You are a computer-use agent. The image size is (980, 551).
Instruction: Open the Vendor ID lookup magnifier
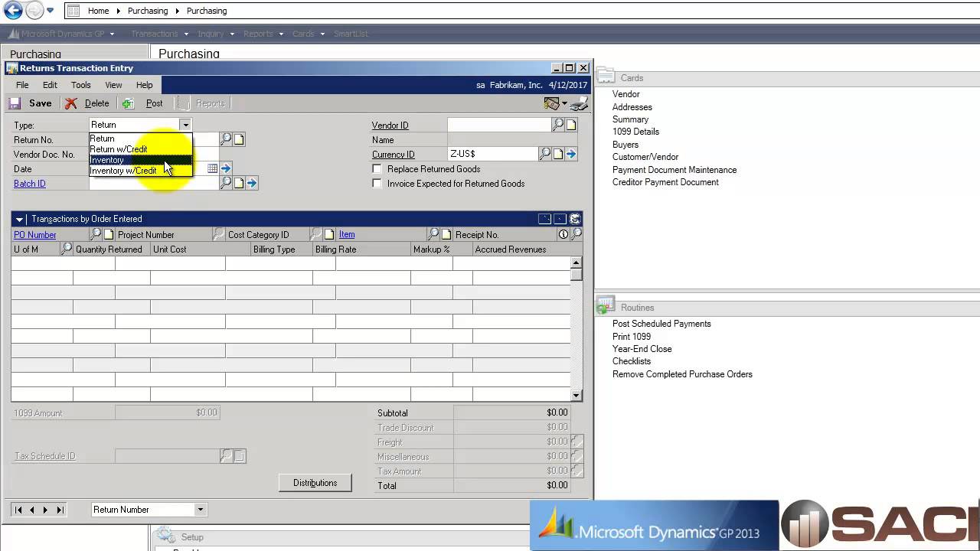tap(558, 125)
